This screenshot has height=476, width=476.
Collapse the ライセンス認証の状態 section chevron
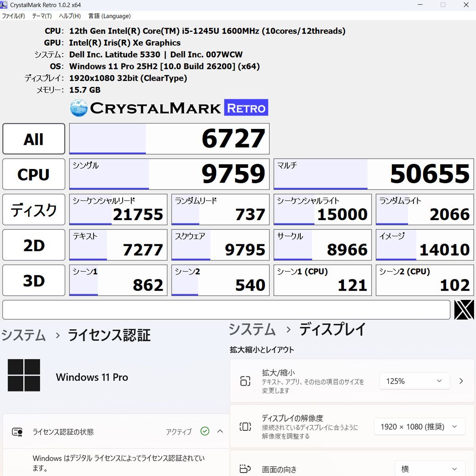pos(220,431)
